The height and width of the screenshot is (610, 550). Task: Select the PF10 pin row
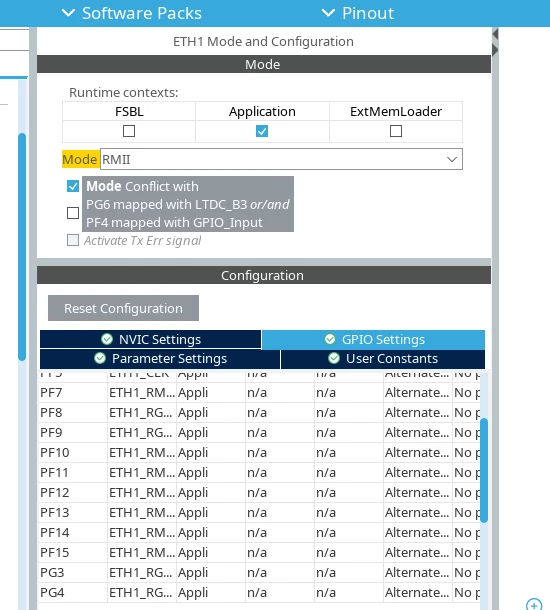(259, 452)
